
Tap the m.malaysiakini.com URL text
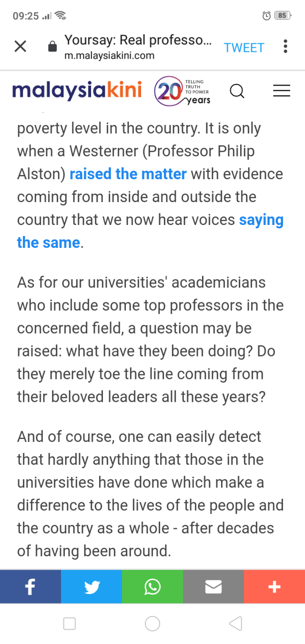coord(110,55)
